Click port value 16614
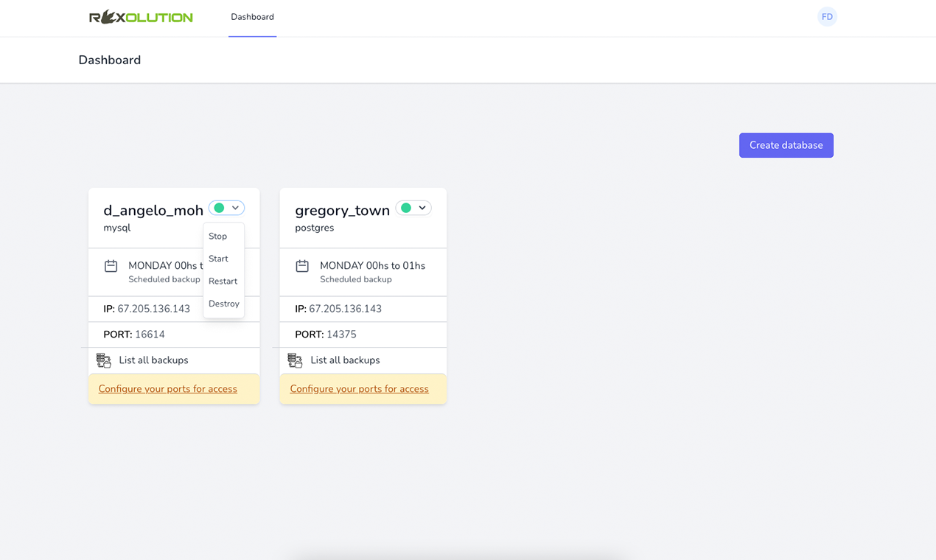The height and width of the screenshot is (560, 936). coord(150,335)
